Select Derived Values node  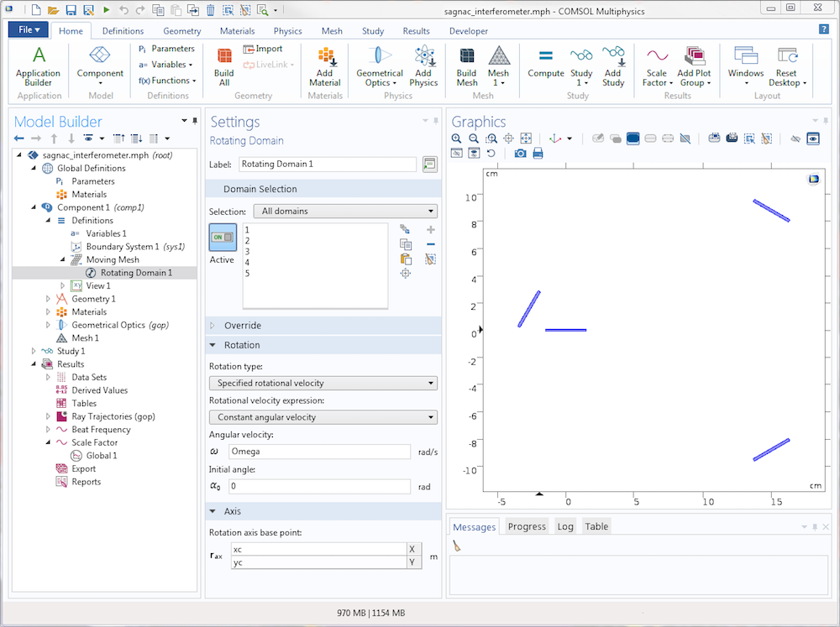tap(100, 390)
